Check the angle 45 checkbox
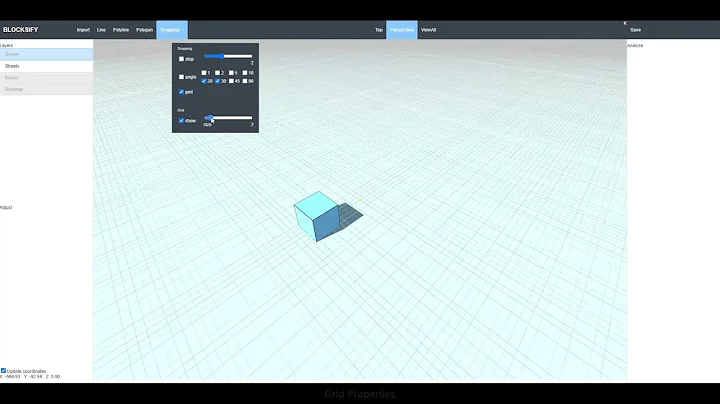The image size is (720, 404). tap(231, 81)
